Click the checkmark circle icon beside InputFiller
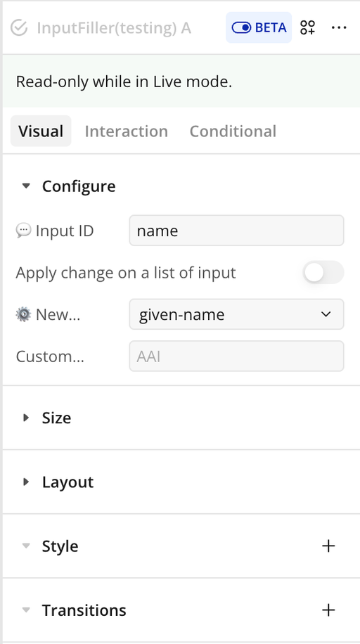 coord(19,28)
